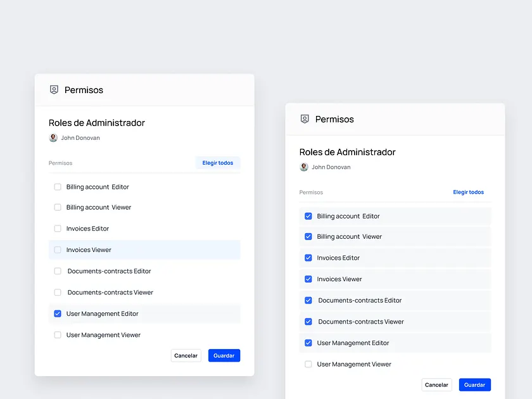Check Invoices Viewer in the highlighted left row

click(58, 250)
